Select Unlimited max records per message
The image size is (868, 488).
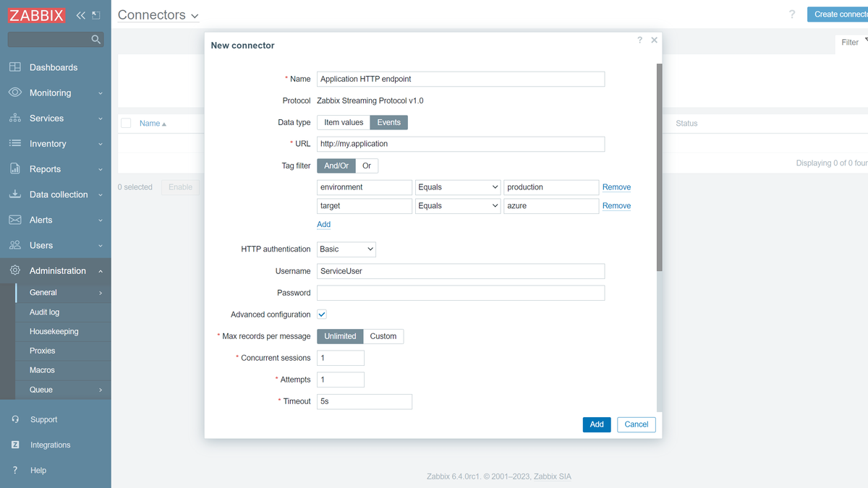(340, 336)
